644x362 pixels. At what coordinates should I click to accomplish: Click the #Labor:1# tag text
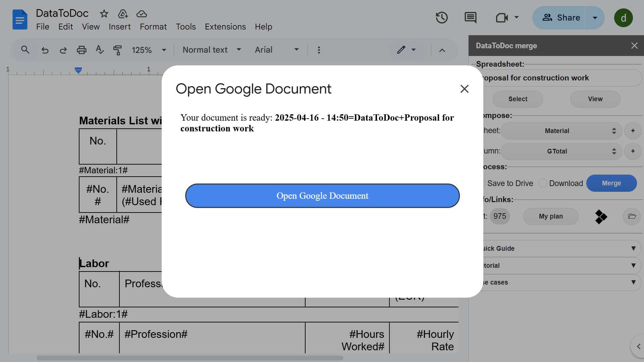tap(103, 314)
